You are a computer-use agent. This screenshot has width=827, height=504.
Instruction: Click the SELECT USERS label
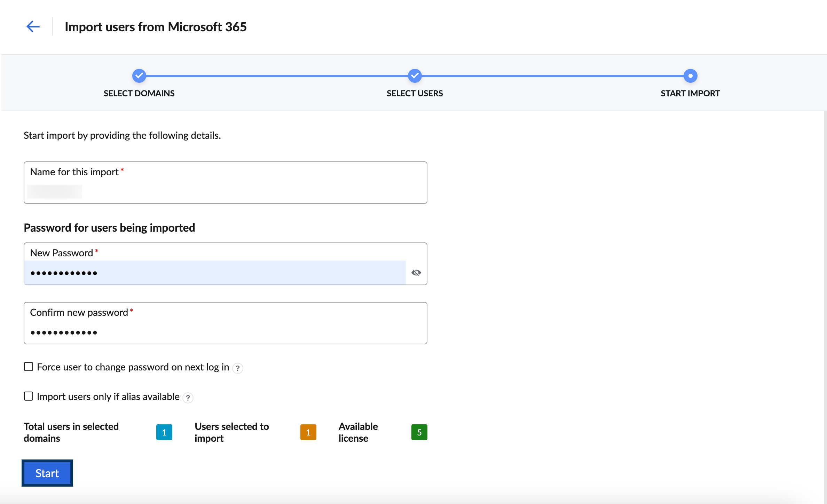coord(415,93)
